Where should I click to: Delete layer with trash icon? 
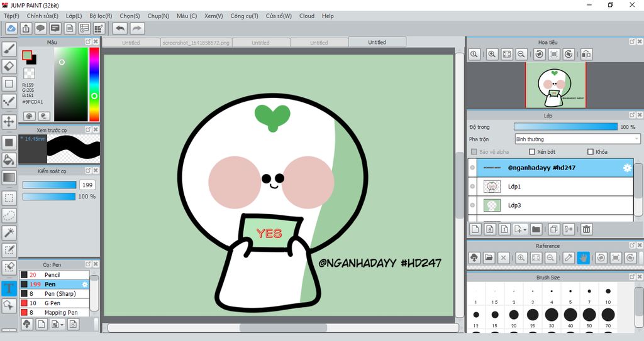pos(587,229)
